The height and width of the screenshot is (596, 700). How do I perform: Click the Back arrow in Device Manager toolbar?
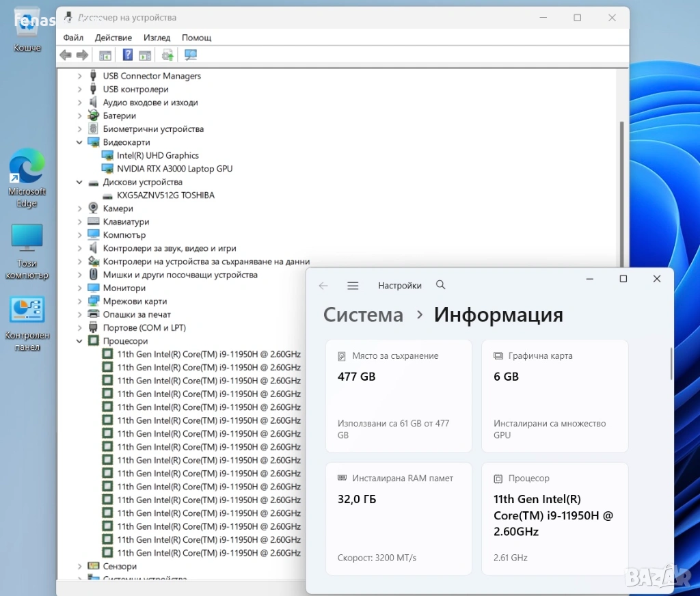click(66, 55)
